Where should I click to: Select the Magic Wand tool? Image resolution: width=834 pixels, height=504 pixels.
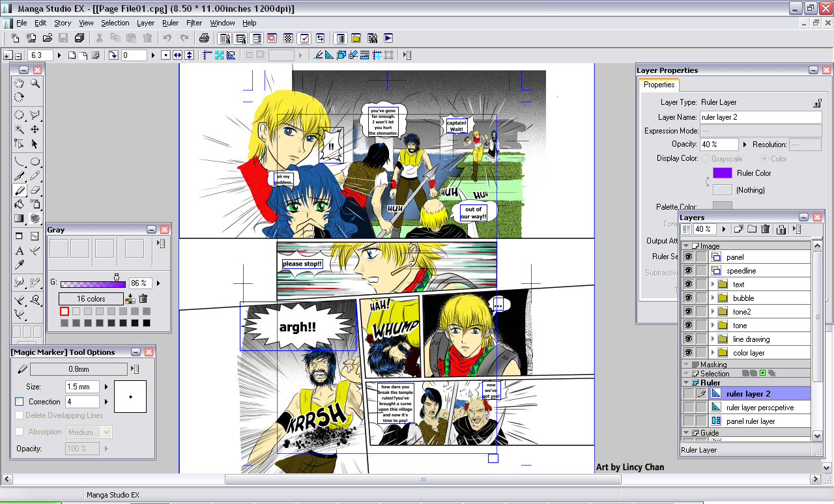[x=20, y=130]
